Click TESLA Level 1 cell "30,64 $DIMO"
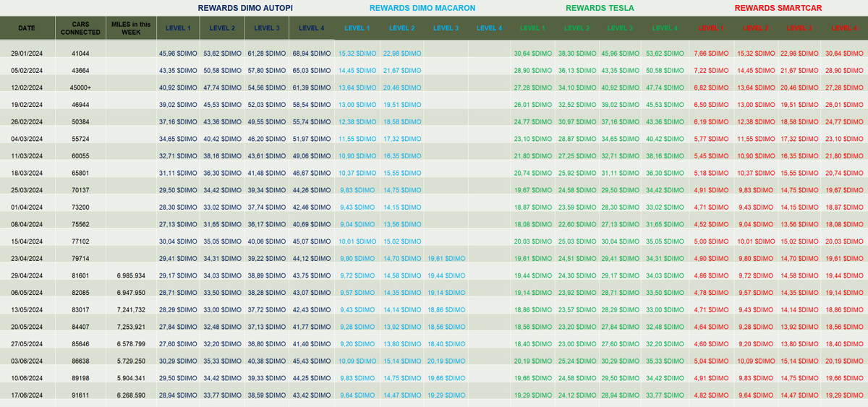 [533, 54]
